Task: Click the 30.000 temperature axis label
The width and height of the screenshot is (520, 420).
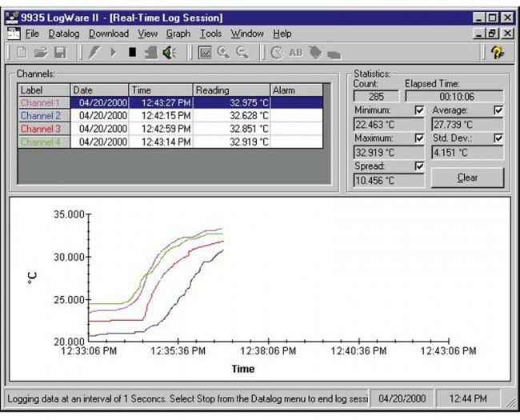Action: click(69, 257)
